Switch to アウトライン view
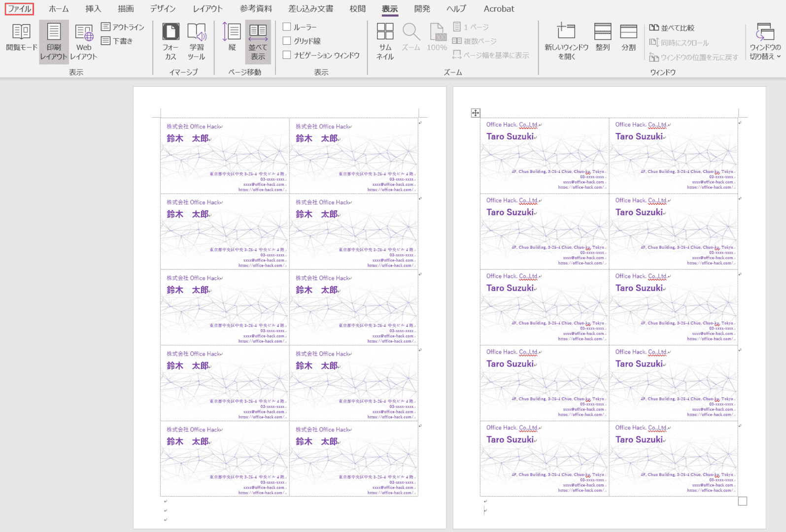This screenshot has width=786, height=532. tap(123, 27)
